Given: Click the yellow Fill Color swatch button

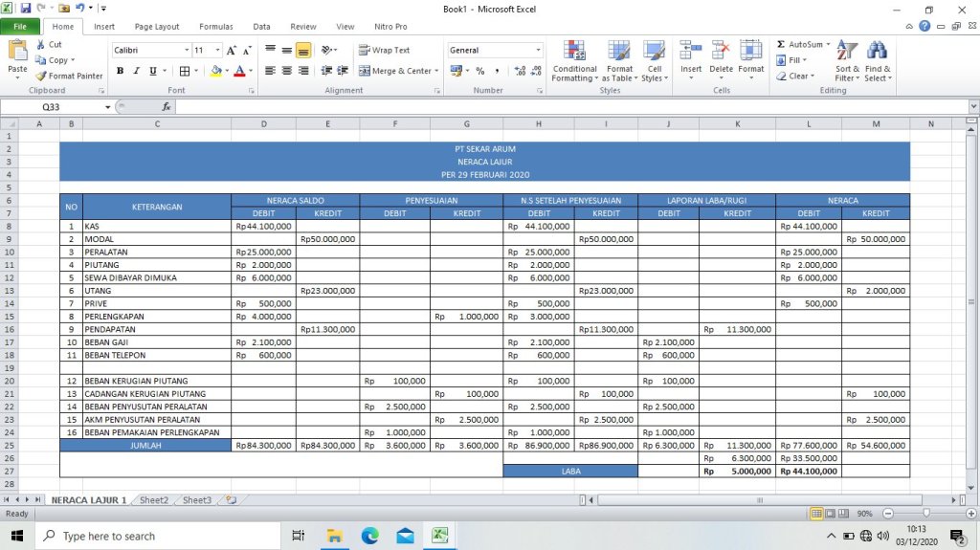Looking at the screenshot, I should point(216,71).
